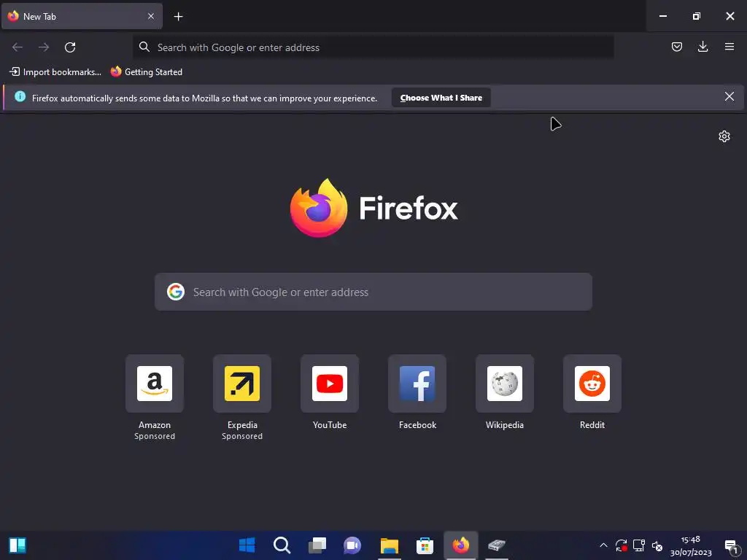Expand hidden system tray icons
747x560 pixels.
603,545
